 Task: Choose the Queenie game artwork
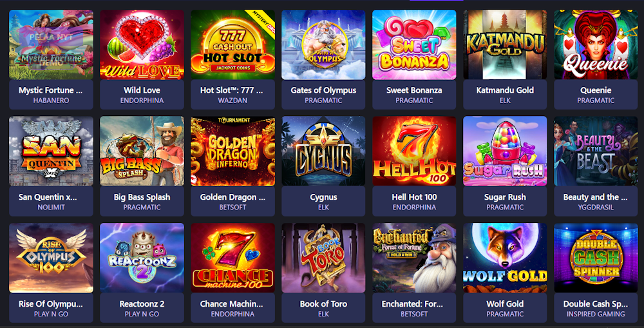[596, 45]
